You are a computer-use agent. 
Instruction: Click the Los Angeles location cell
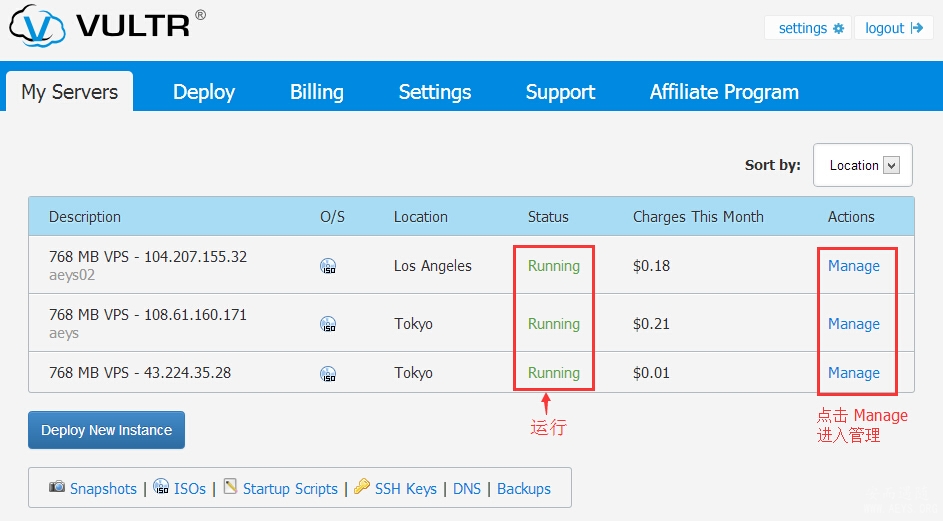pos(432,266)
